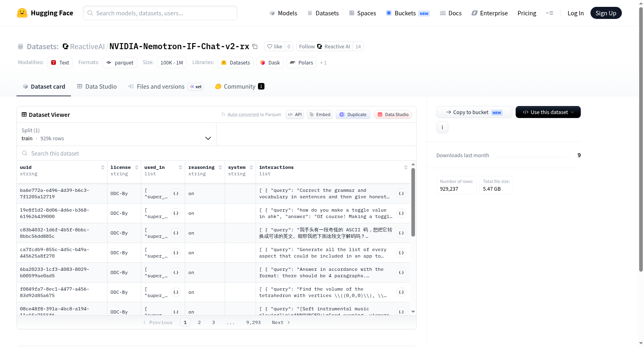
Task: Sort by the uuid column arrows
Action: [103, 167]
